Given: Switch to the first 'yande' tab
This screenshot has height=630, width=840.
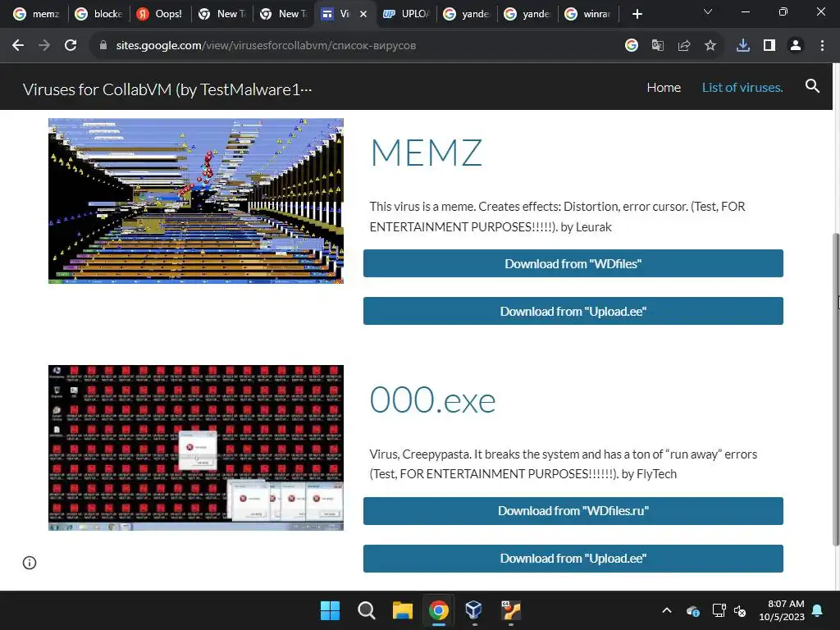Looking at the screenshot, I should click(467, 15).
